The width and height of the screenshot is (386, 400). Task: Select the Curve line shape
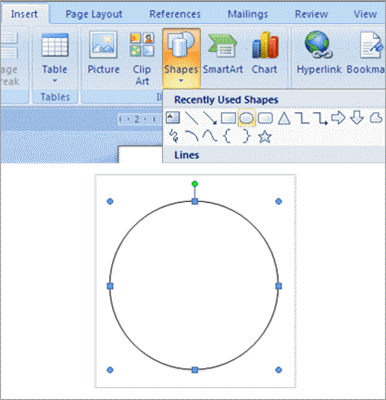click(210, 136)
